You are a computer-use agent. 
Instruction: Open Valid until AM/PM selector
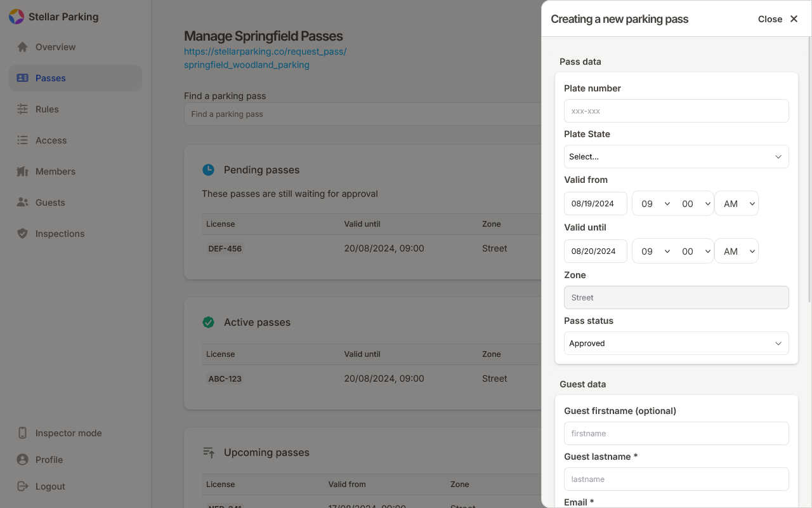tap(737, 251)
